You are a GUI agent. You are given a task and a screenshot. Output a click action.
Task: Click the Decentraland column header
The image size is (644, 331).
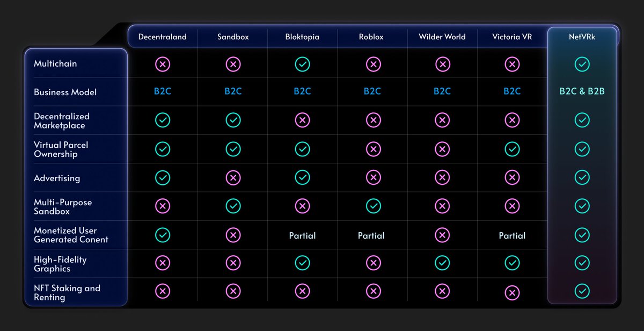(163, 37)
